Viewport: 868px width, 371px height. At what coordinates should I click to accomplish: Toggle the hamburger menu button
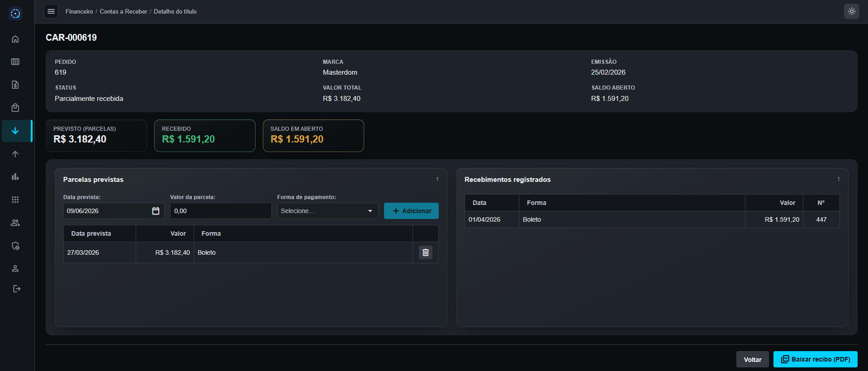(51, 11)
